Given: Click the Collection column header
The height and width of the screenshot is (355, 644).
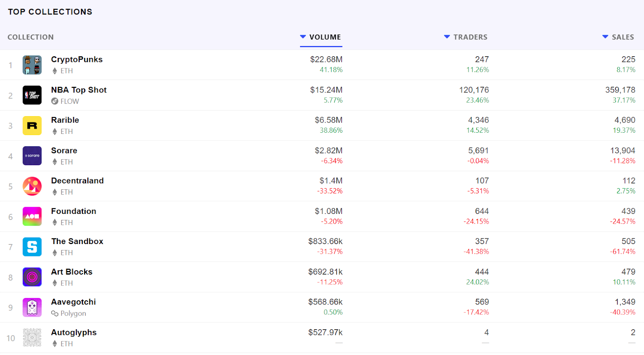Looking at the screenshot, I should point(31,37).
